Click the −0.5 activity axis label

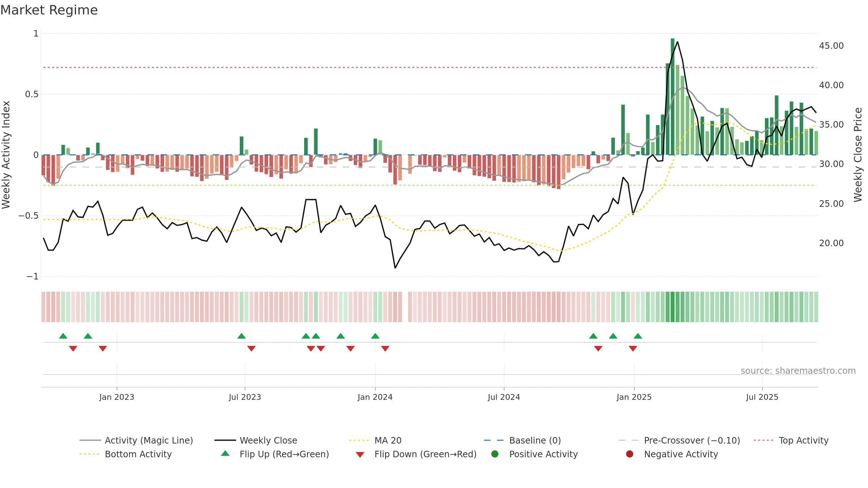click(28, 216)
